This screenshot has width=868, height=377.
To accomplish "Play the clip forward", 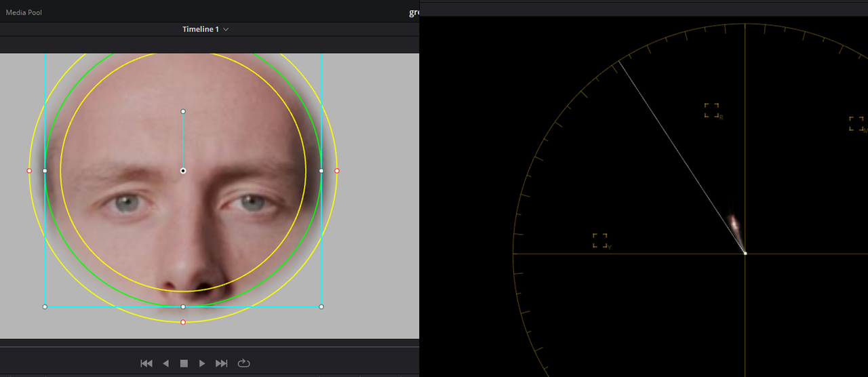I will click(202, 363).
